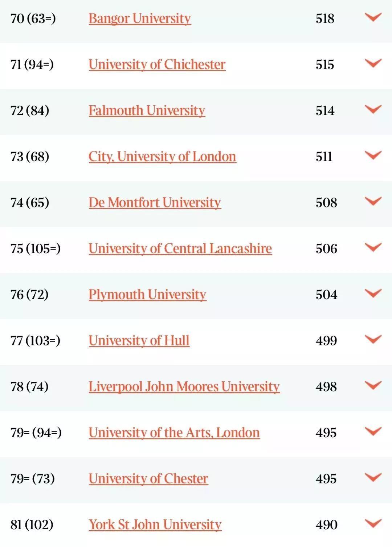Expand Liverpool John Moores University row
Viewport: 392px width, 547px height.
click(373, 385)
